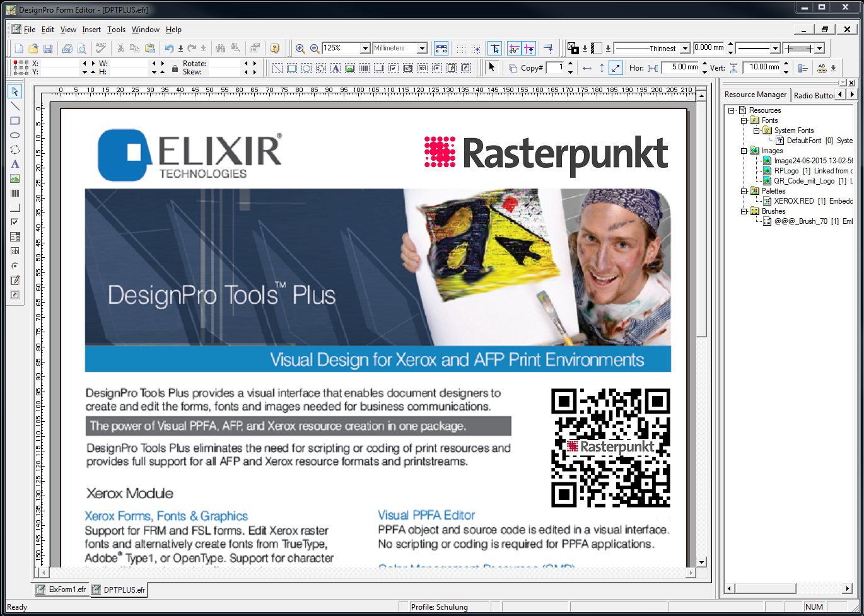Screen dimensions: 864x616
Task: Click the Zoom Out magnifier icon
Action: pyautogui.click(x=315, y=48)
